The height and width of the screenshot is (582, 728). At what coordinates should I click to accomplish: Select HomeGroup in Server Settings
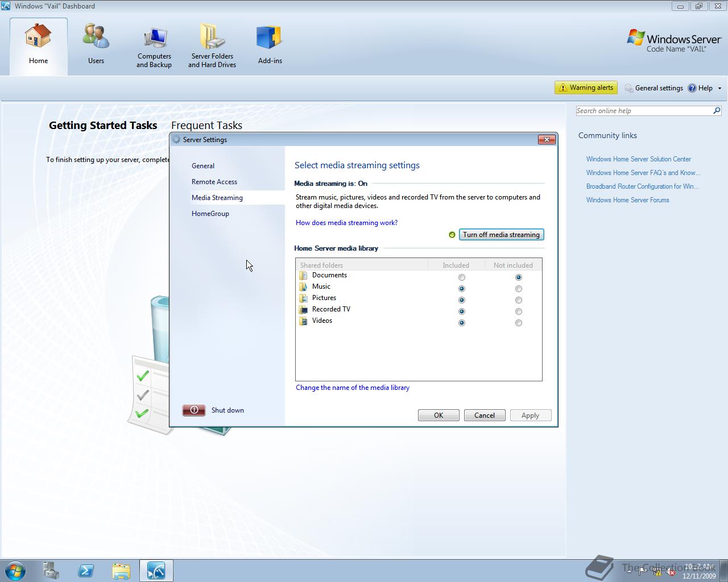tap(210, 214)
